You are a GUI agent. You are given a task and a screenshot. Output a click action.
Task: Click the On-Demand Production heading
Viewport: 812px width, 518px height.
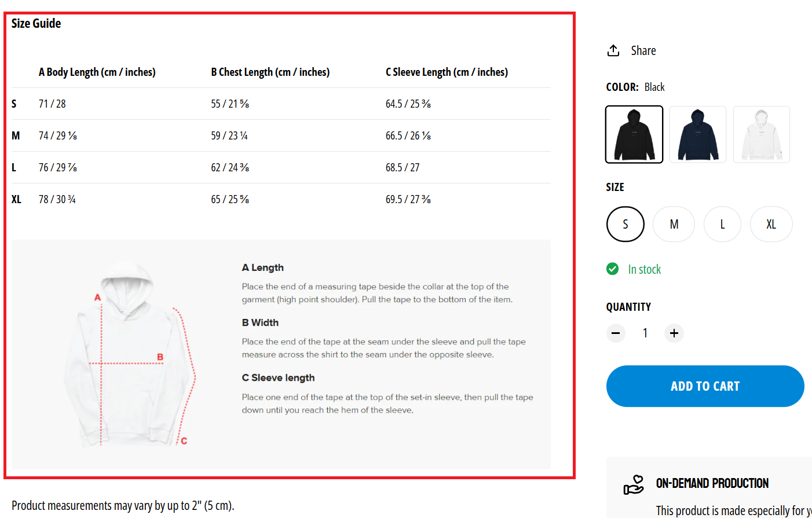[x=712, y=483]
